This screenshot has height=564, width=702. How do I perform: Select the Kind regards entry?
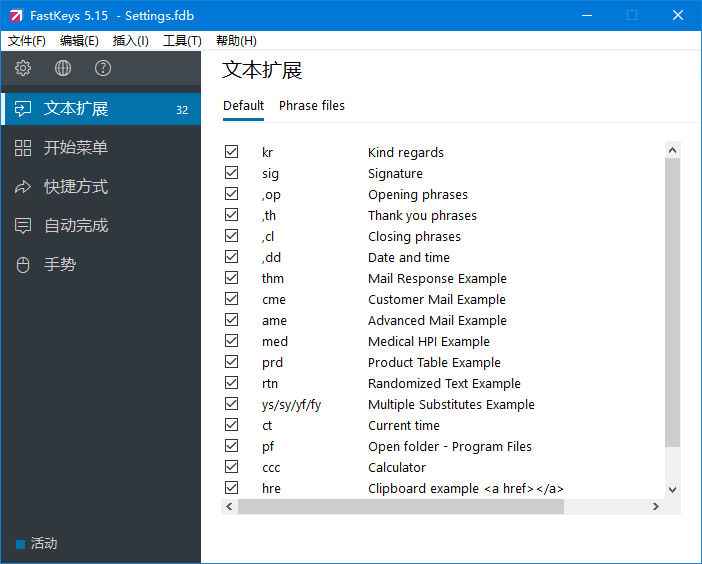(x=406, y=153)
